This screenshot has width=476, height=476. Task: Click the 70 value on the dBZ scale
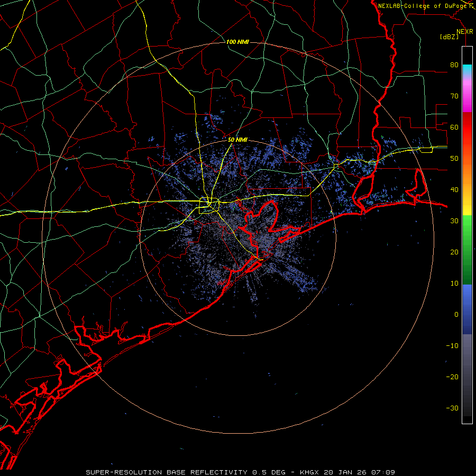[454, 96]
